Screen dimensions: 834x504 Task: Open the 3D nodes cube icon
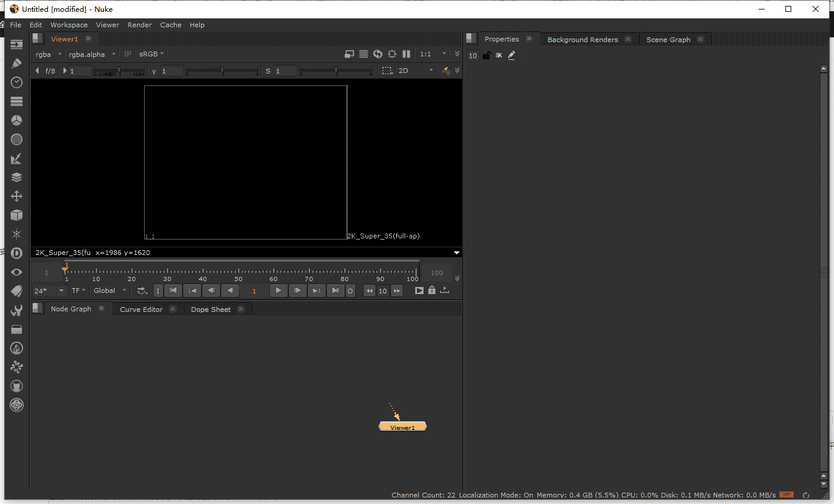click(17, 215)
